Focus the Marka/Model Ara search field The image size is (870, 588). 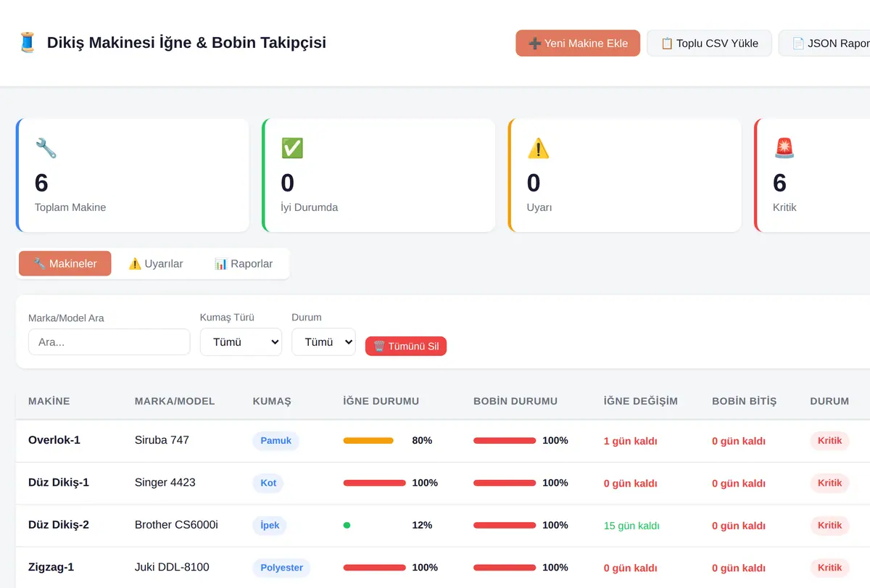point(109,342)
